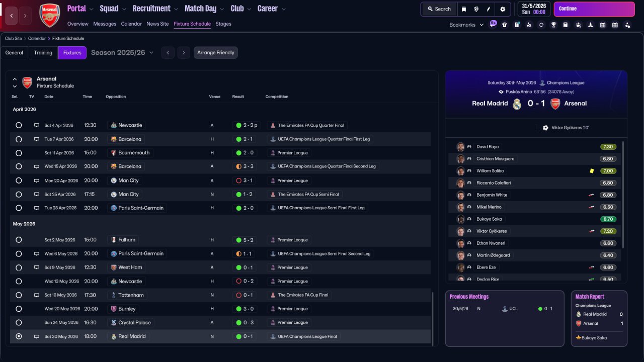
Task: Open the Recruitment dropdown menu
Action: click(155, 9)
